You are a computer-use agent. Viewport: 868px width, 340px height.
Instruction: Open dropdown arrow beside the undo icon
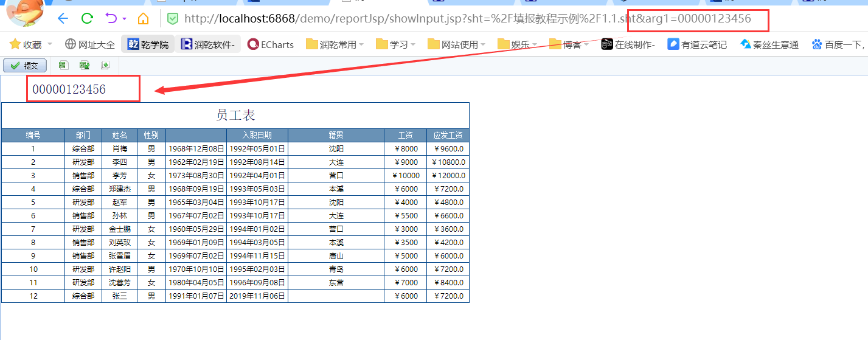(x=125, y=19)
